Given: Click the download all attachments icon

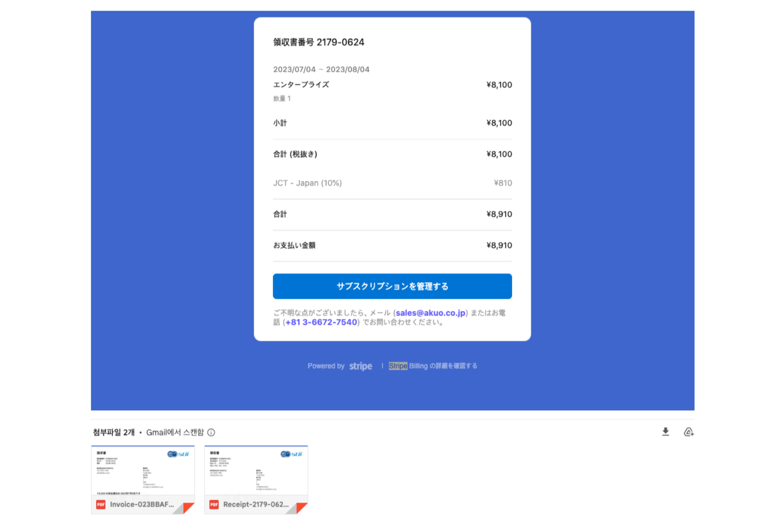Looking at the screenshot, I should click(665, 432).
